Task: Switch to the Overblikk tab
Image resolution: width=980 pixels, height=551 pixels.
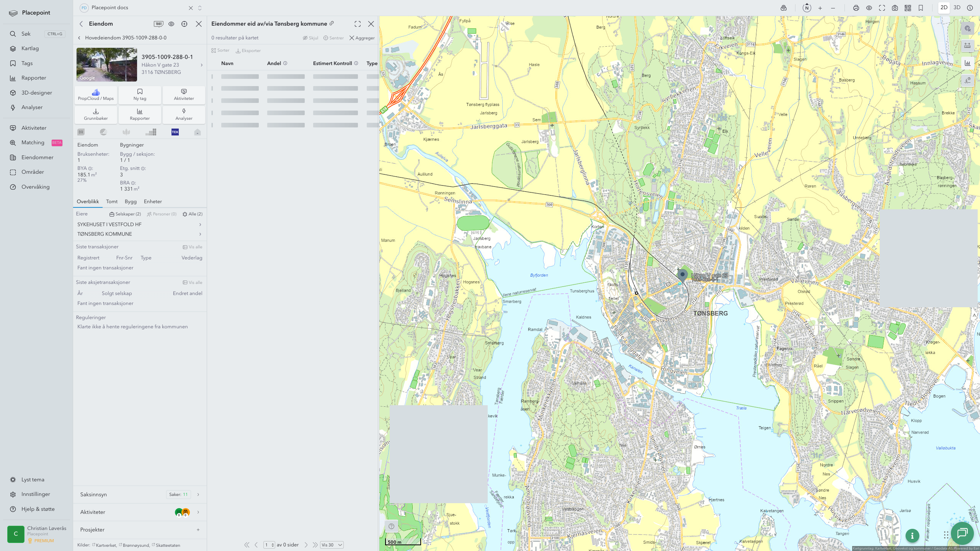Action: (88, 202)
